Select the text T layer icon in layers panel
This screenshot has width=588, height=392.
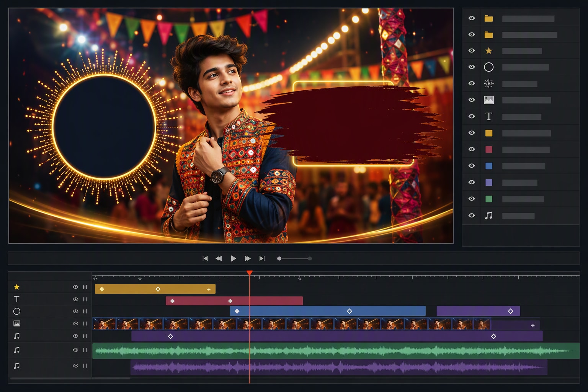488,116
